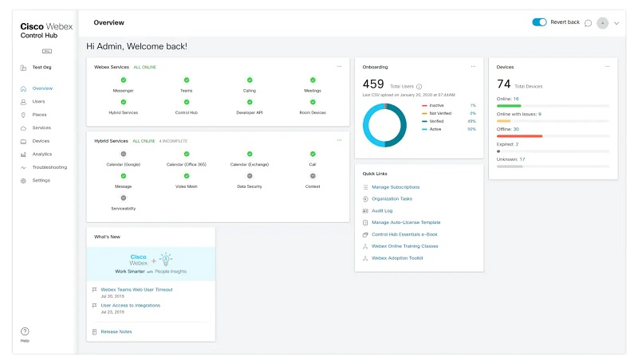Click the Test Org organization name
The width and height of the screenshot is (638, 364).
click(42, 68)
